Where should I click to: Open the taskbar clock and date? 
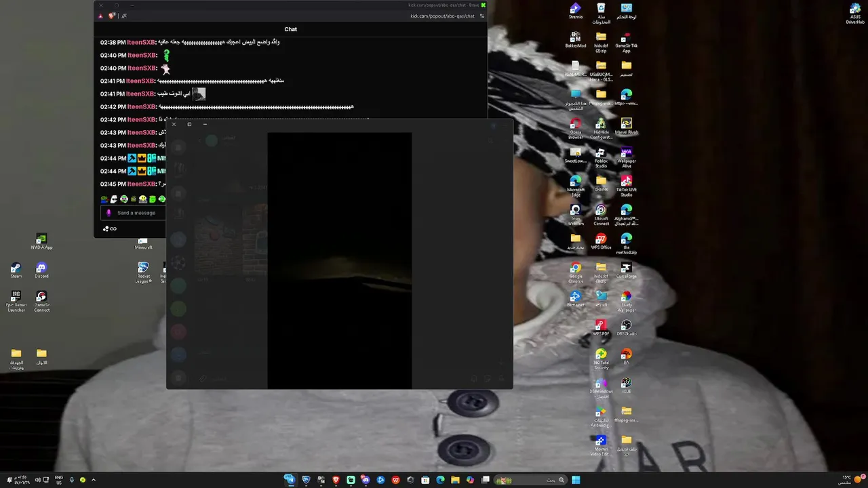click(x=20, y=480)
